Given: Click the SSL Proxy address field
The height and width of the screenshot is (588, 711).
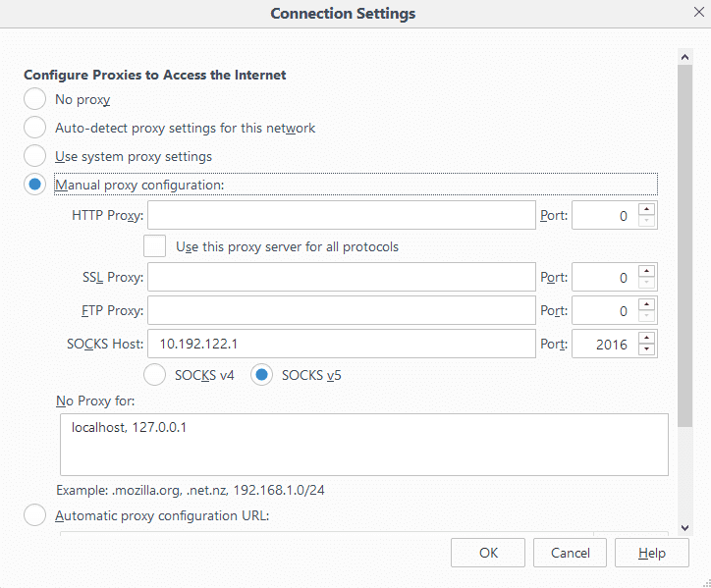Looking at the screenshot, I should pyautogui.click(x=341, y=278).
